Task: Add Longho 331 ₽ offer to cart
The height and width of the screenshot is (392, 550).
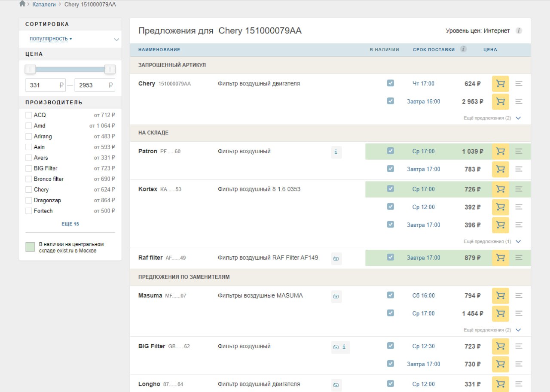Action: pyautogui.click(x=500, y=384)
